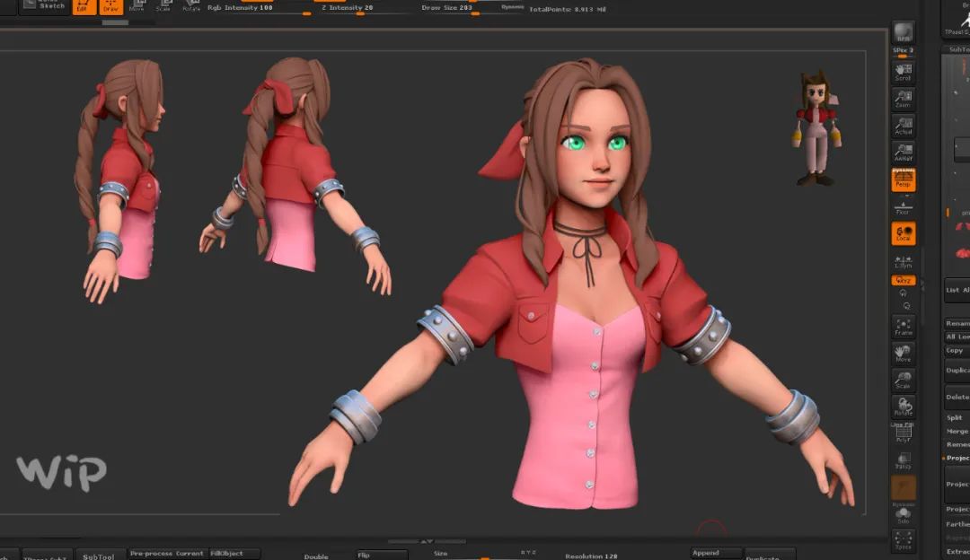Click the Actual size icon

904,127
